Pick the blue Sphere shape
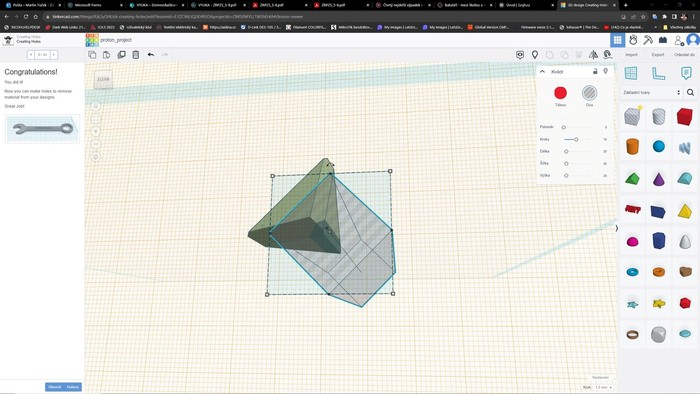Screen dimensions: 700x394 point(658,146)
